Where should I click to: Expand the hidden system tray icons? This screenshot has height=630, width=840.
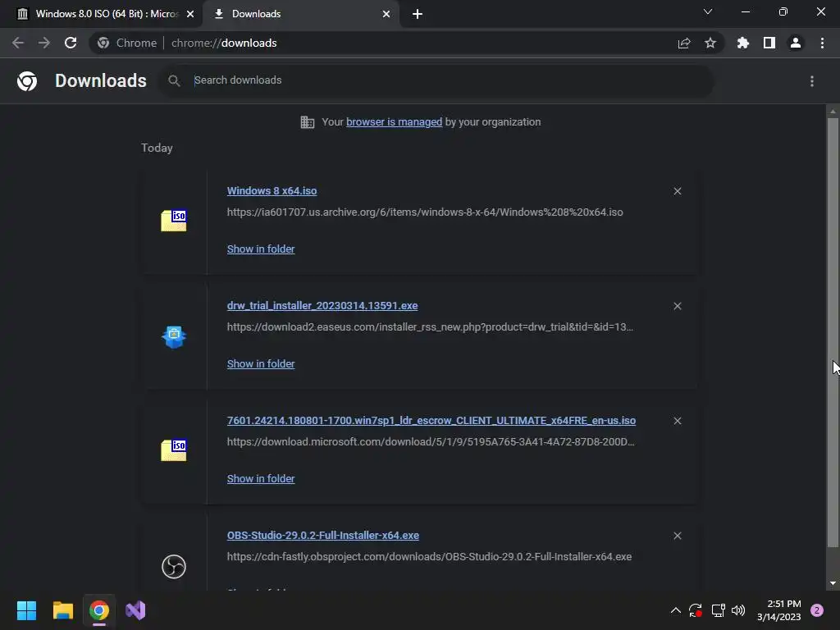pyautogui.click(x=676, y=610)
